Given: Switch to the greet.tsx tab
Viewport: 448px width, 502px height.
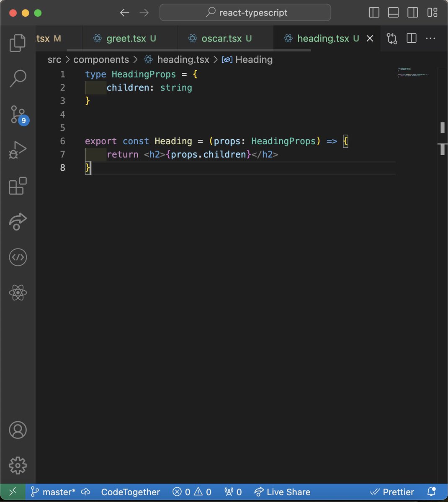Looking at the screenshot, I should [x=130, y=38].
